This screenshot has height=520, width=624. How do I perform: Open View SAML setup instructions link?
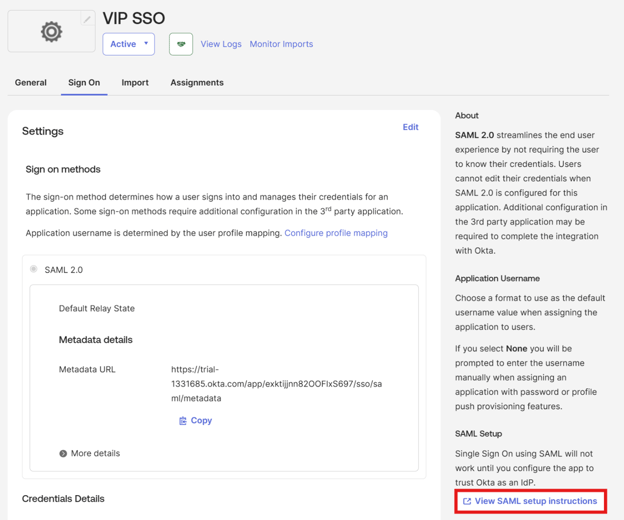[x=530, y=501]
